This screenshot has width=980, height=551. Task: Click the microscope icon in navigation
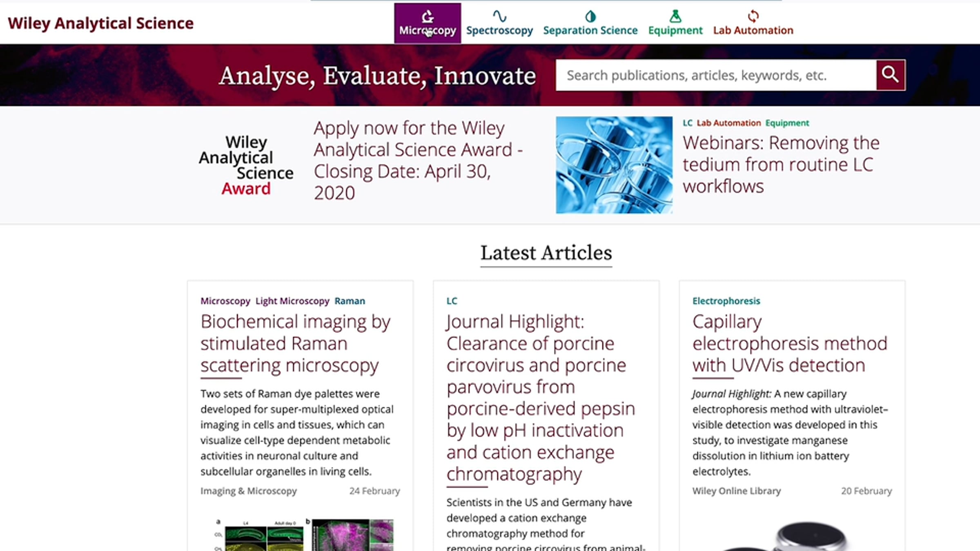[427, 16]
